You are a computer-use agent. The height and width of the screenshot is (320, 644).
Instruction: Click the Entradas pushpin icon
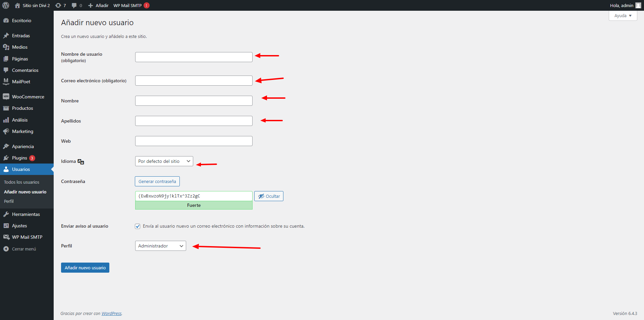pos(6,36)
